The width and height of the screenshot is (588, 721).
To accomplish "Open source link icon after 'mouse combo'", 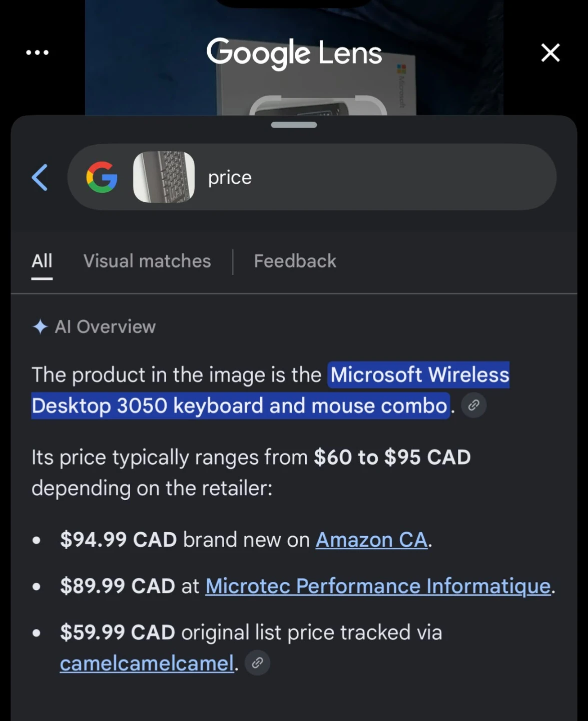I will [x=473, y=405].
